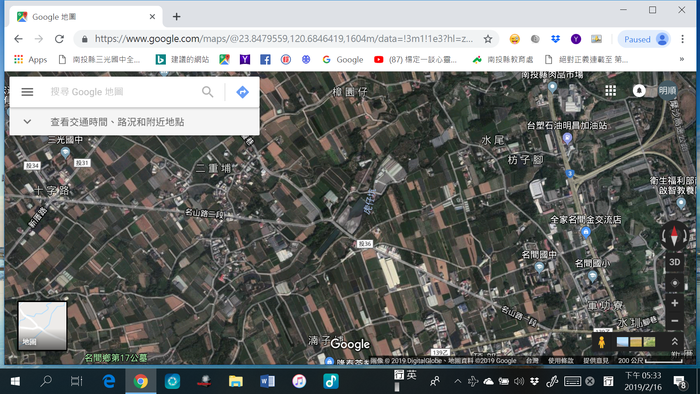Viewport: 700px width, 394px height.
Task: Close the Google 地圖 tab
Action: tap(152, 17)
